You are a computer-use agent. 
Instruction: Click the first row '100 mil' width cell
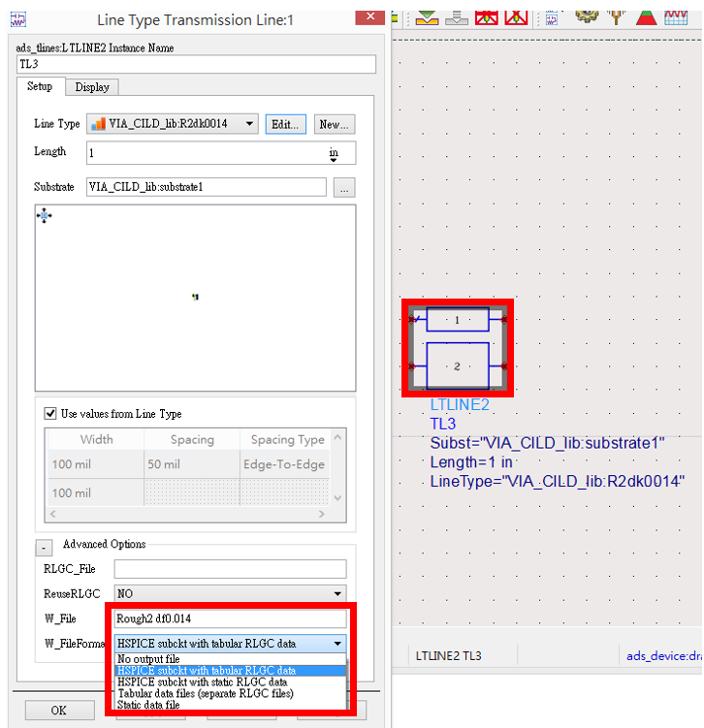[96, 463]
